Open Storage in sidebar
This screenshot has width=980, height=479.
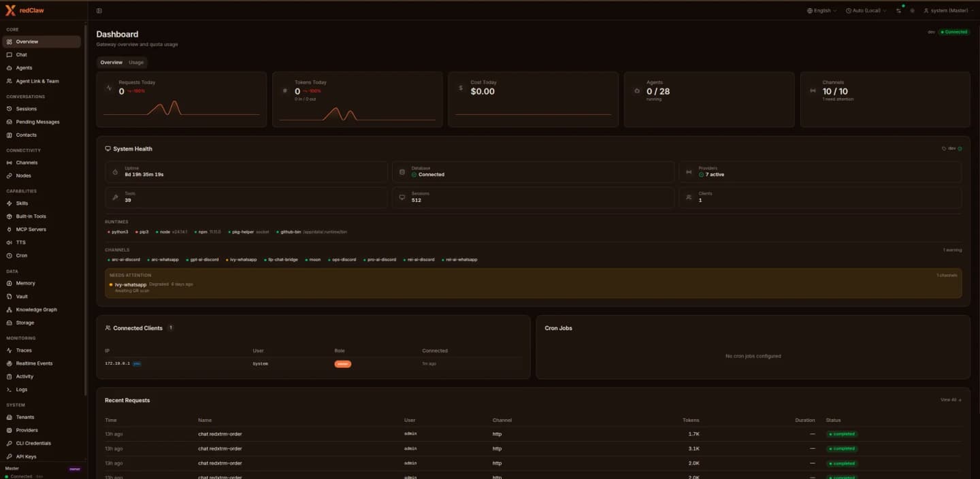(42, 323)
